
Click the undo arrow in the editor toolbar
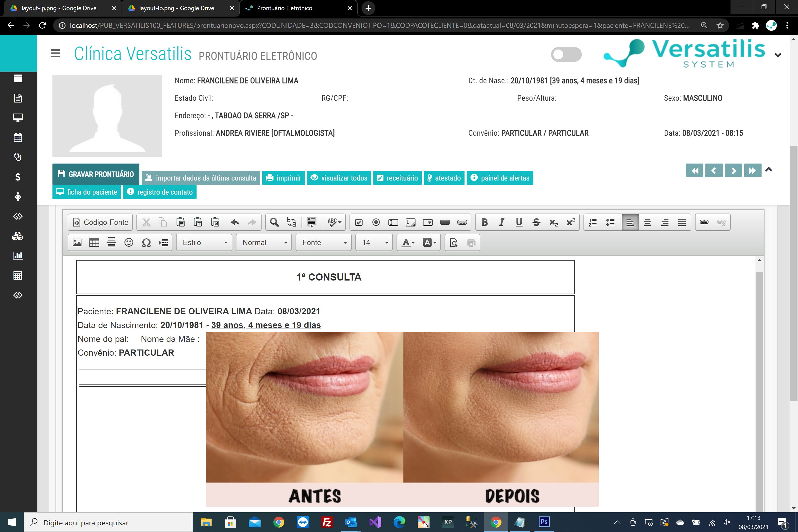235,222
